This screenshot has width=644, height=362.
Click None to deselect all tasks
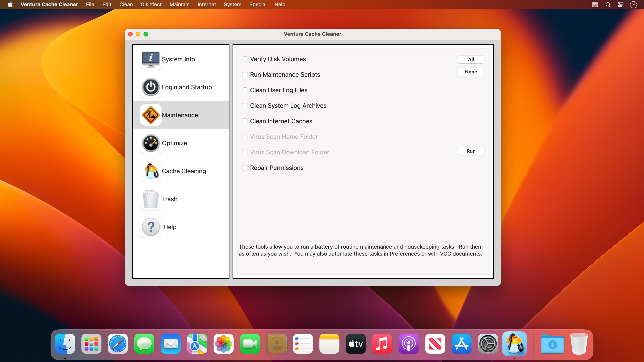click(x=471, y=72)
